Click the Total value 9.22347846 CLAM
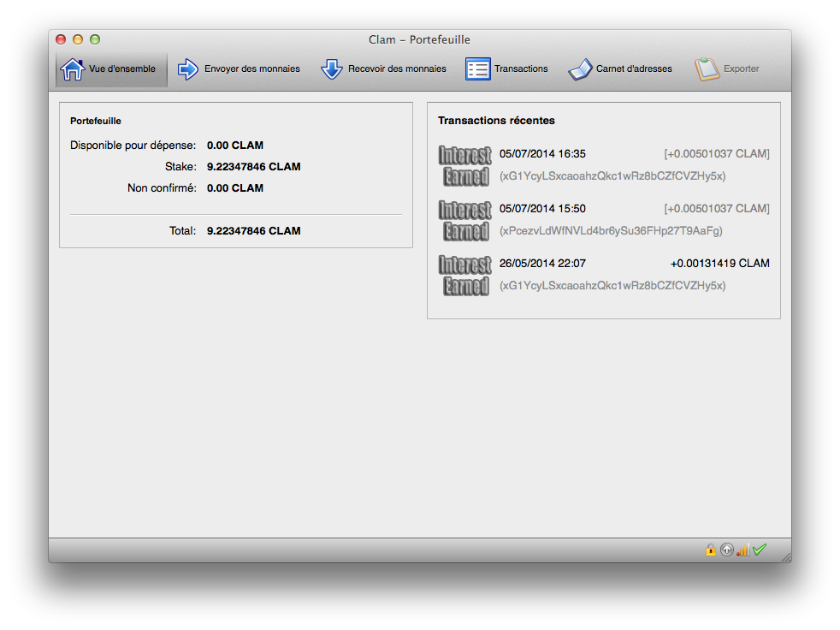The width and height of the screenshot is (840, 630). point(253,231)
